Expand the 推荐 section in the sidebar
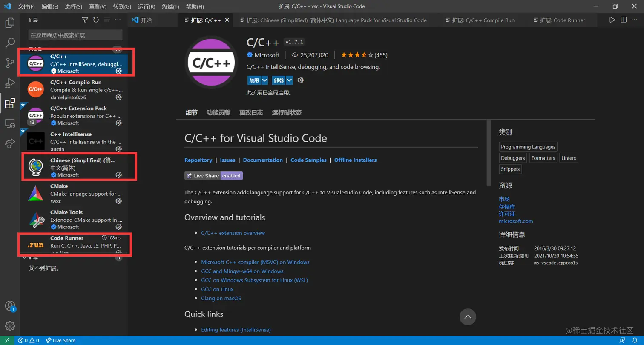Screen dimensions: 644x345 (71, 258)
